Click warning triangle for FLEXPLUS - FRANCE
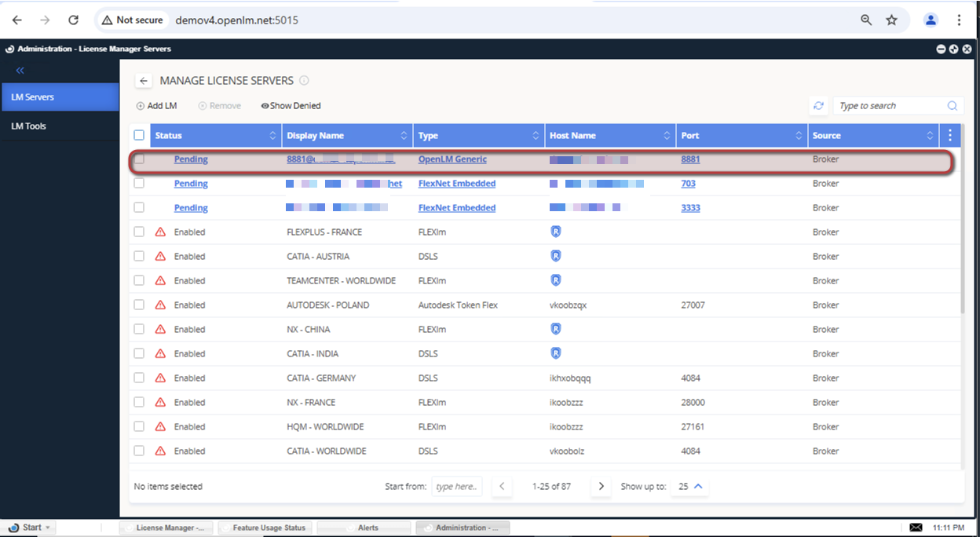This screenshot has width=980, height=537. (x=160, y=232)
